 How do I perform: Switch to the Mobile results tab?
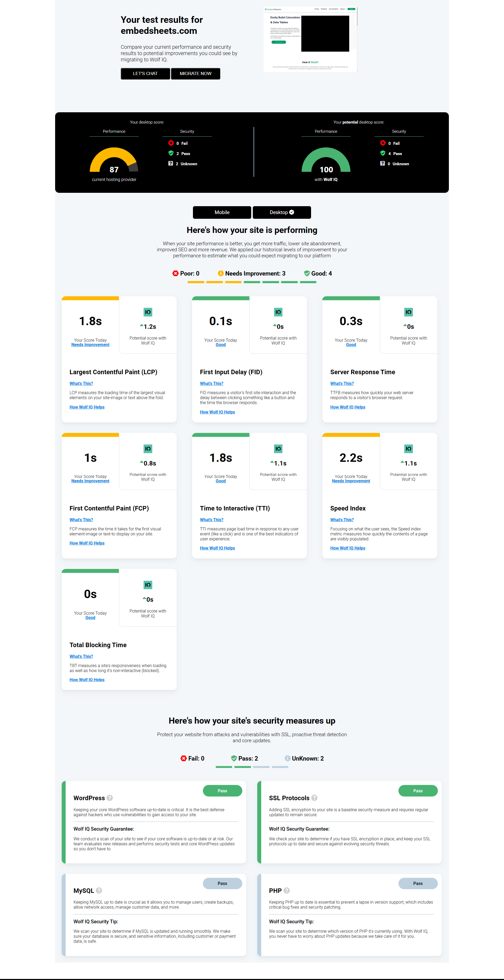pos(222,212)
